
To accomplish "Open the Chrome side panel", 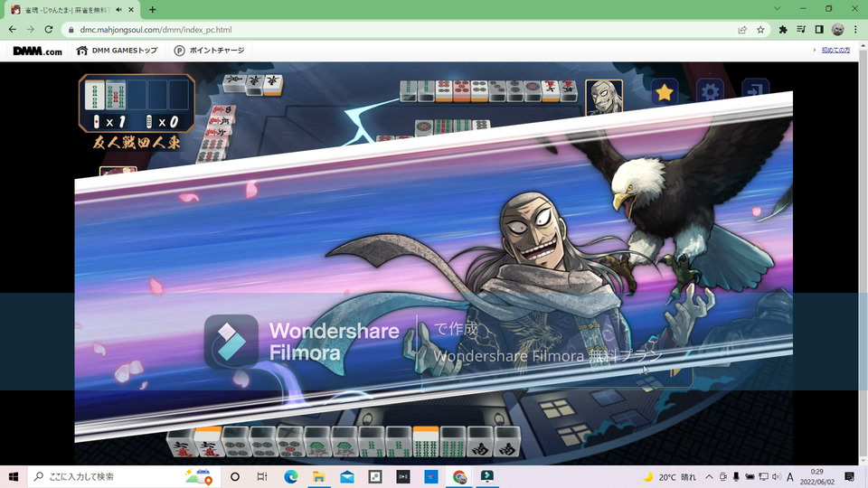I will point(819,29).
